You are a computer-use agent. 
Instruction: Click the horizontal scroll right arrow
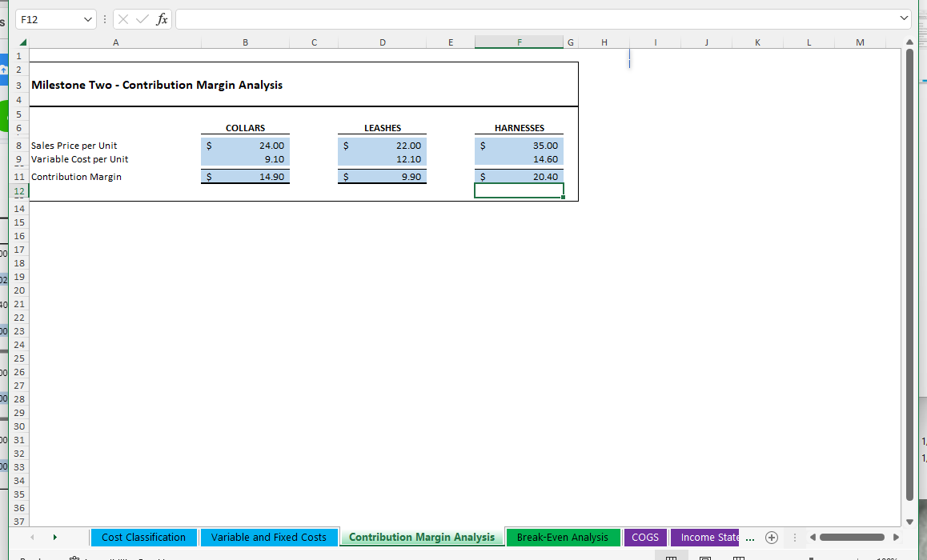tap(896, 537)
